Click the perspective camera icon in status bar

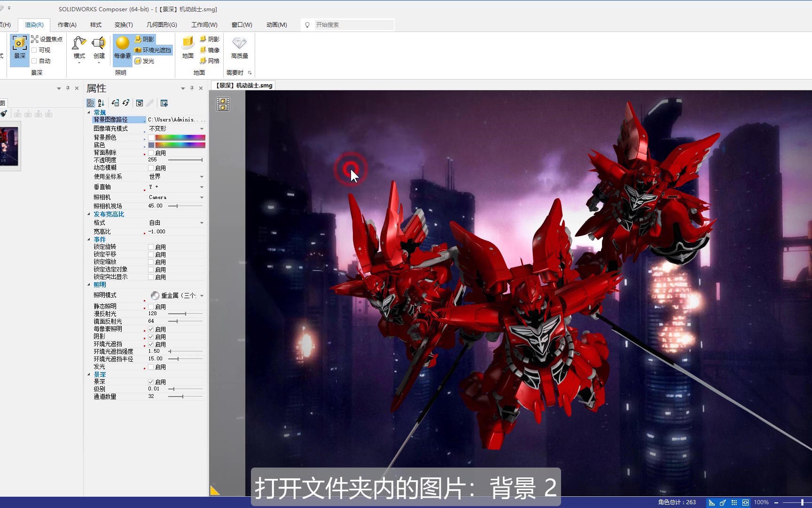pyautogui.click(x=723, y=502)
